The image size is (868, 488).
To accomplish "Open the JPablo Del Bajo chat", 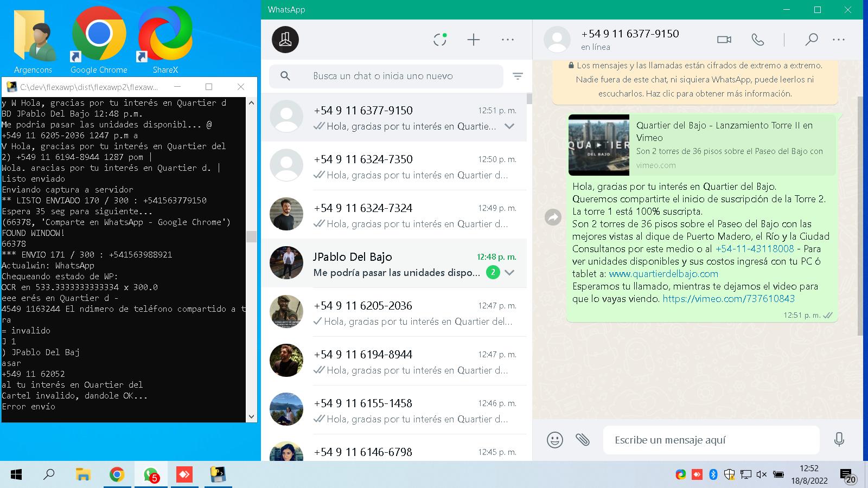I will click(394, 264).
